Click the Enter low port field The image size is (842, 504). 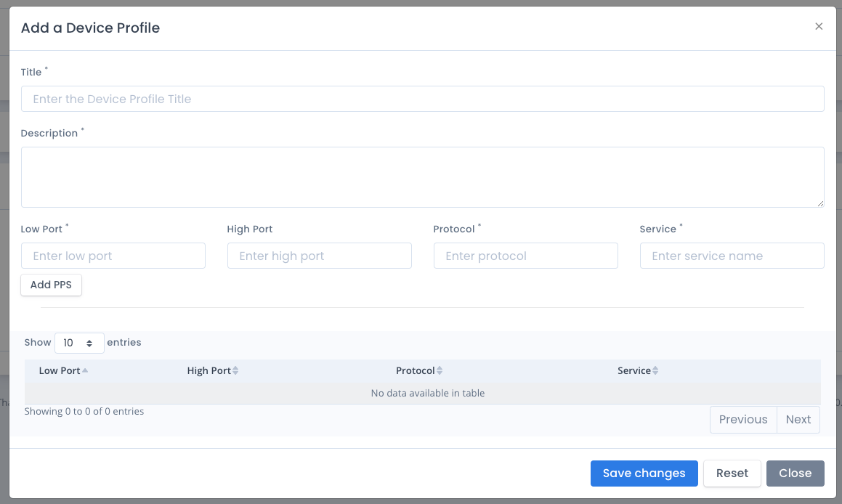113,256
